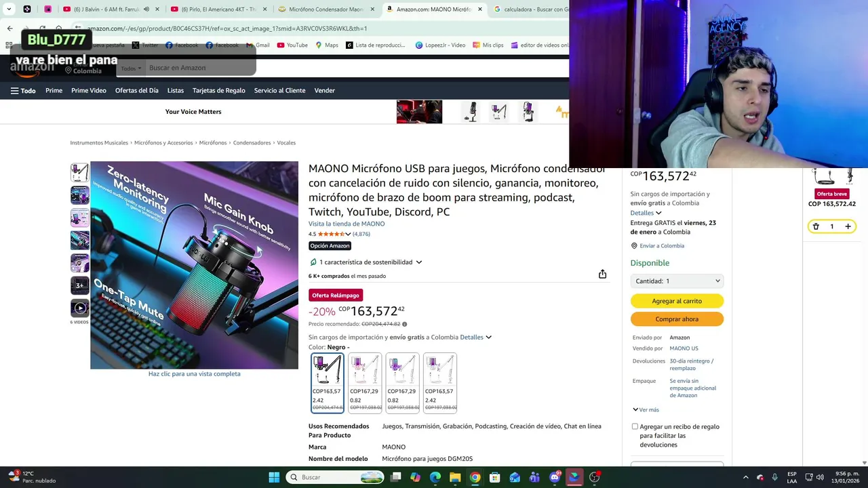Image resolution: width=868 pixels, height=488 pixels.
Task: Open Microsoft Store from the taskbar
Action: pyautogui.click(x=495, y=477)
